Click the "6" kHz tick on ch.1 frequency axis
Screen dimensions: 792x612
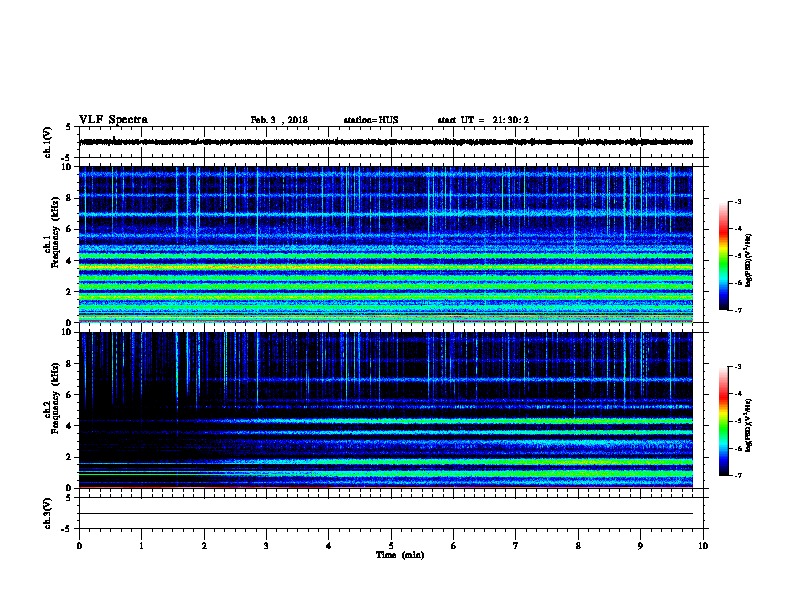coord(70,229)
